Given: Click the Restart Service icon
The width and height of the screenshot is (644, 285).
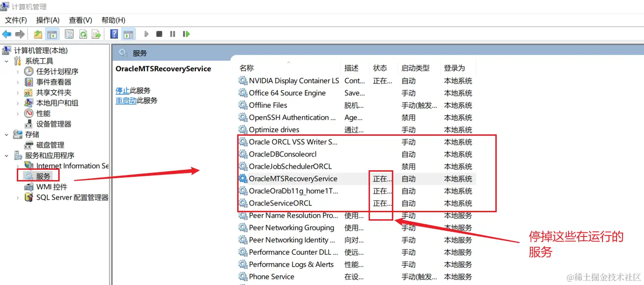Looking at the screenshot, I should point(186,34).
